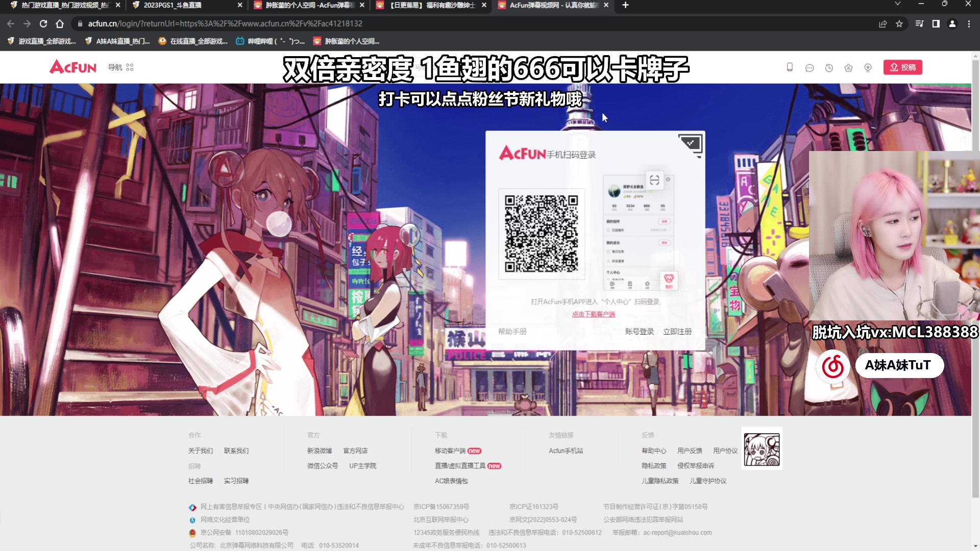Open the AC娘表情包 link
Viewport: 980px width, 551px height.
tap(451, 481)
